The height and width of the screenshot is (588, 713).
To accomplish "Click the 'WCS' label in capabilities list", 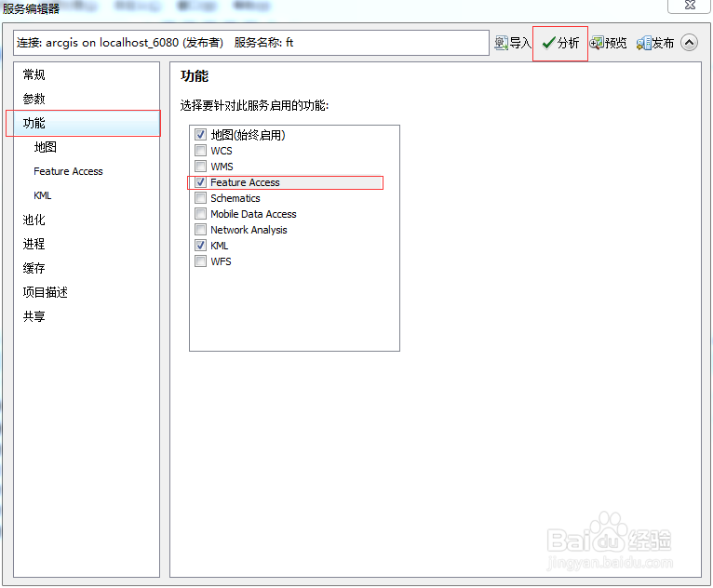I will [x=222, y=151].
